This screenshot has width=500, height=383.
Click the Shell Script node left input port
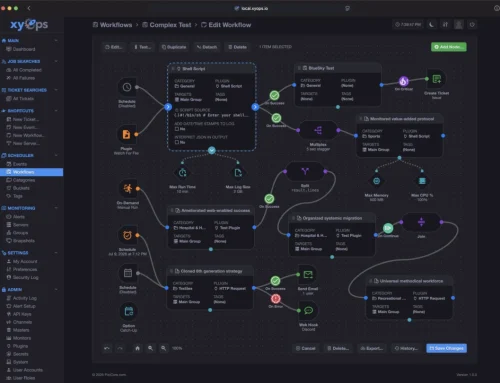click(x=168, y=107)
